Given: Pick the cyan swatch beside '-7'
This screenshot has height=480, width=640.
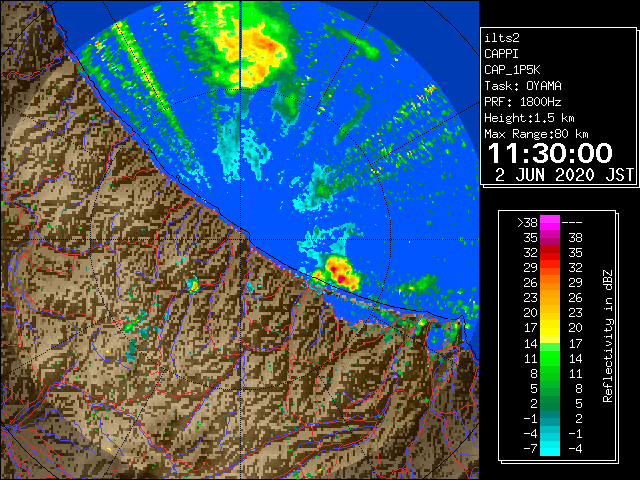Looking at the screenshot, I should point(550,449).
